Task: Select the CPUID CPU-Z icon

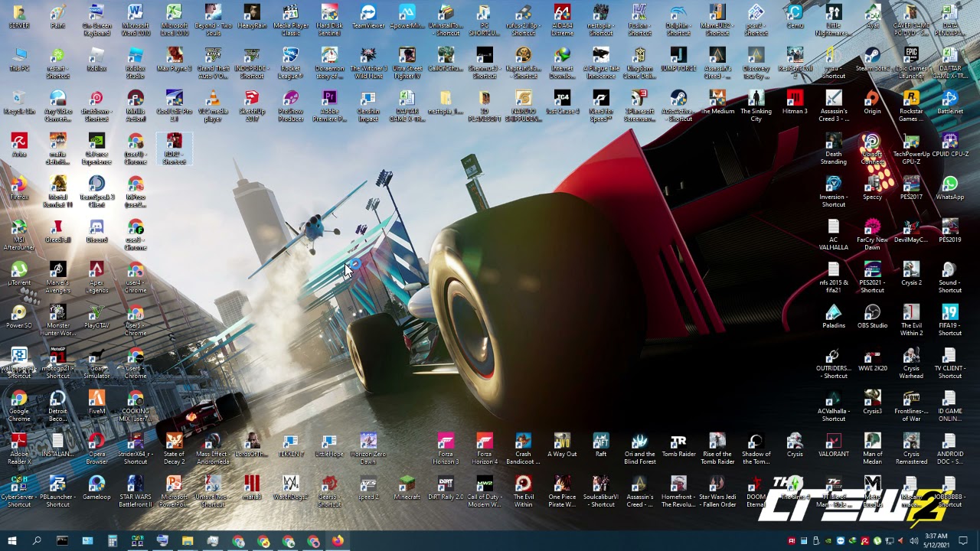Action: pyautogui.click(x=950, y=146)
